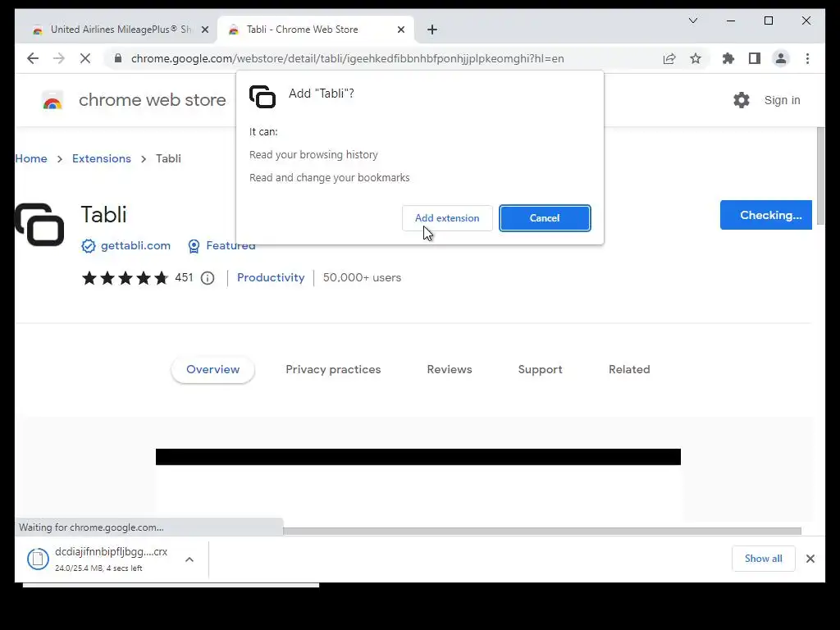The image size is (840, 630).
Task: Click the 451 ratings count
Action: [184, 277]
